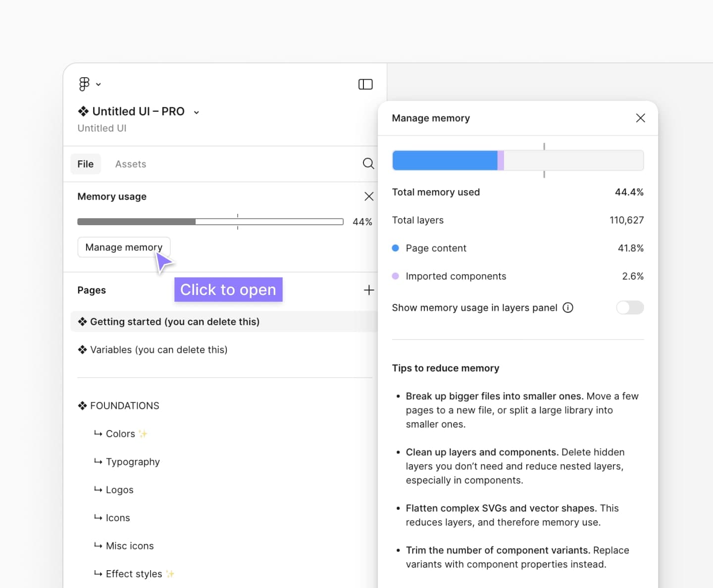The height and width of the screenshot is (588, 713).
Task: Click the sparkle icon next to Colors
Action: (x=143, y=434)
